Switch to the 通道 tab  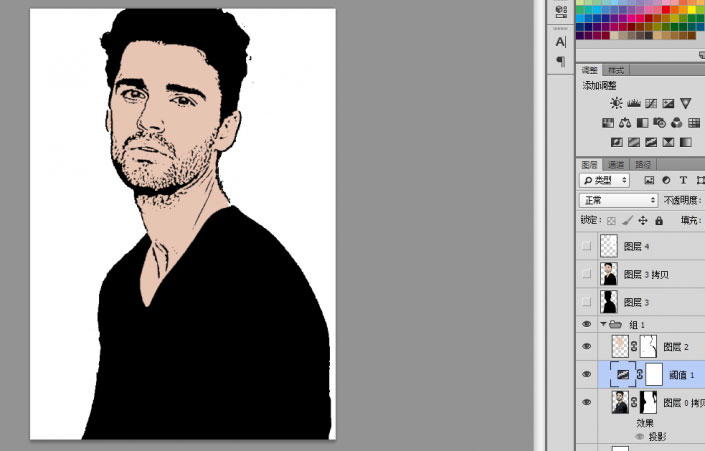616,165
